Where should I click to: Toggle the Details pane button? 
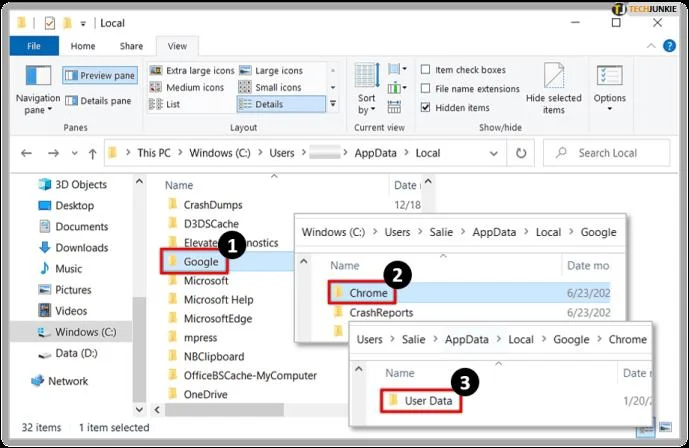tap(98, 101)
